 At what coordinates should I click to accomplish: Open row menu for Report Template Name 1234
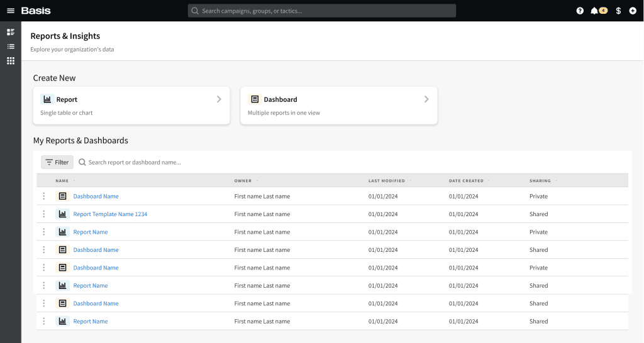tap(44, 214)
